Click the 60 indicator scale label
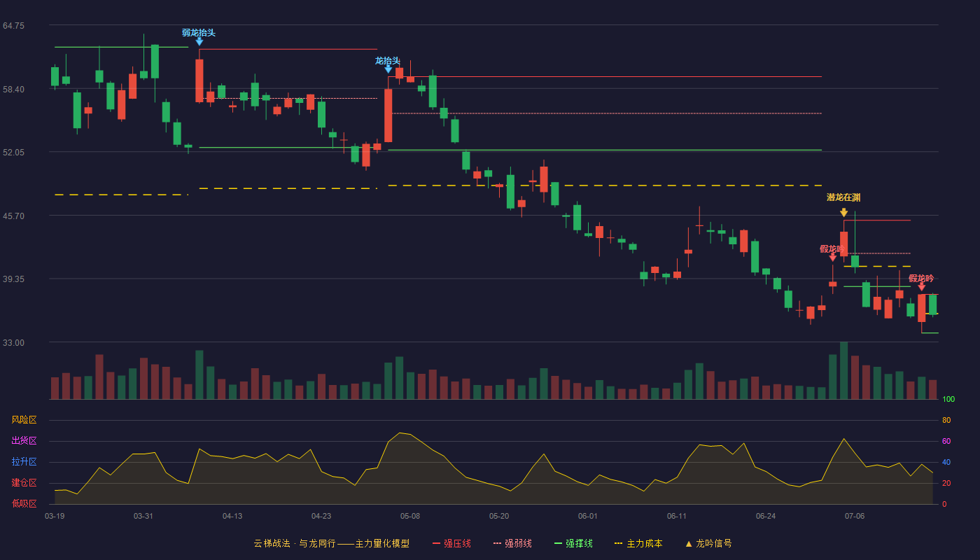Viewport: 980px width, 560px height. [946, 442]
